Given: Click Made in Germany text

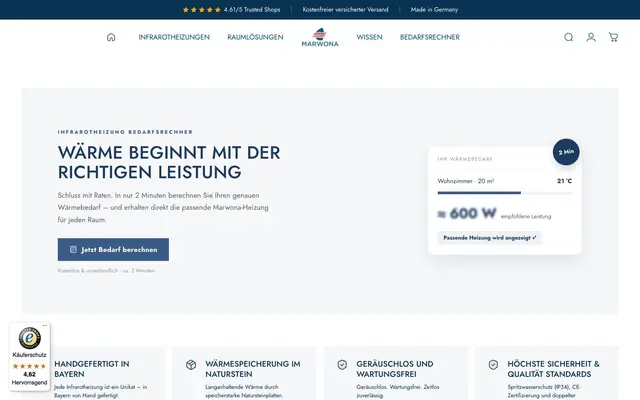Looking at the screenshot, I should (x=434, y=9).
